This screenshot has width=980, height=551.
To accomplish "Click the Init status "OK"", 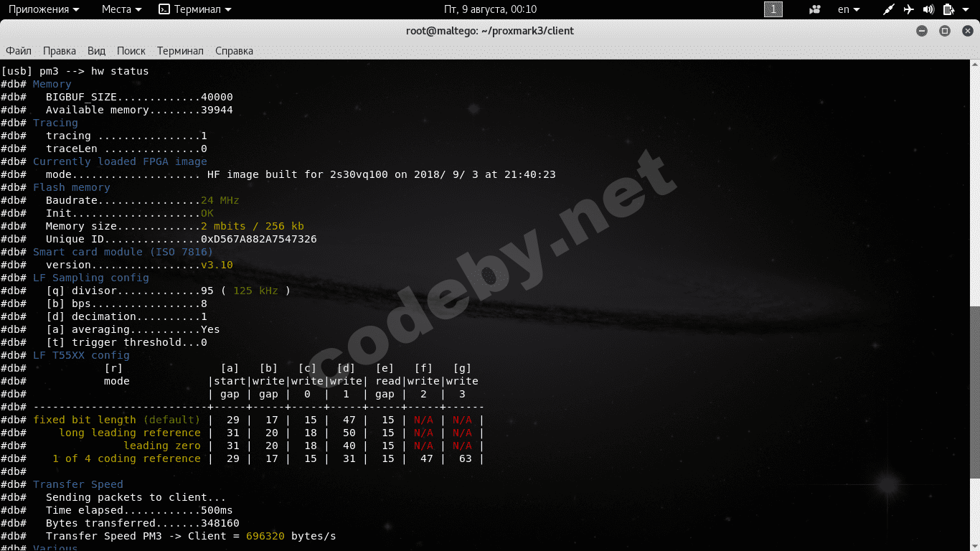I will point(207,213).
